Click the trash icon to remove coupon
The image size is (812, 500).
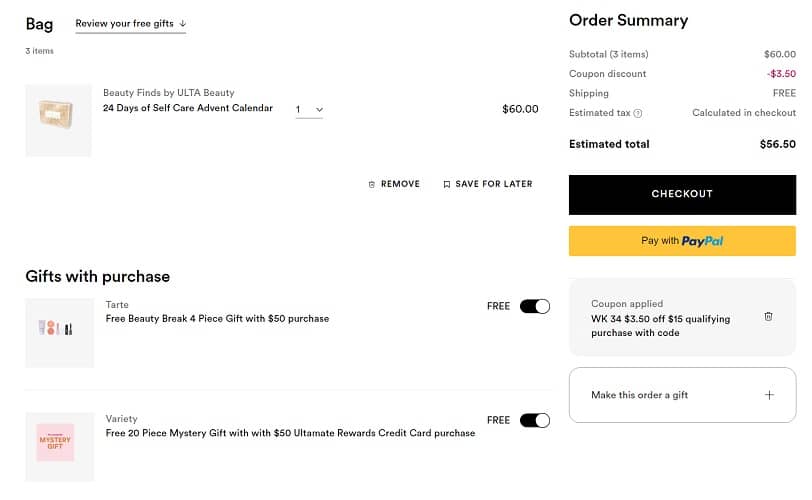coord(768,316)
